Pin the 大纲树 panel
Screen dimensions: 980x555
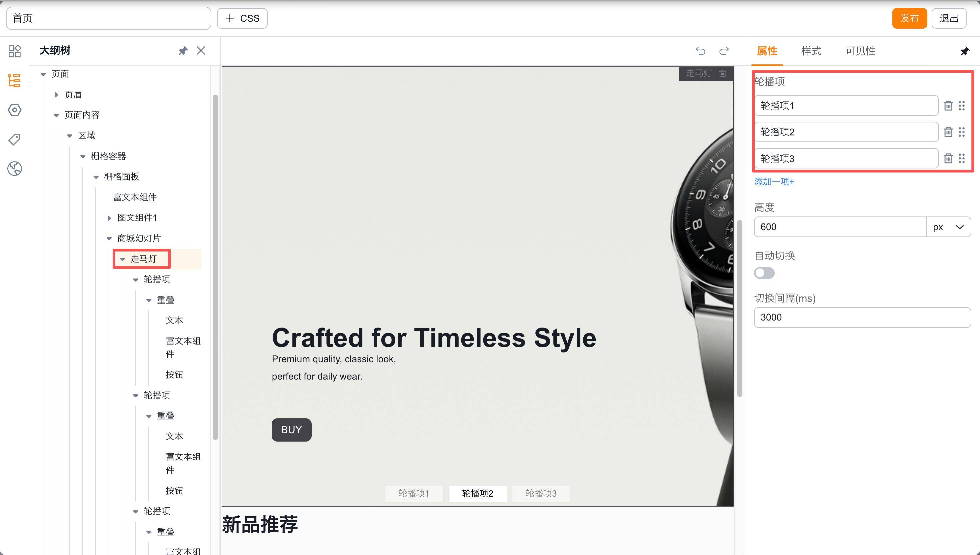tap(183, 51)
